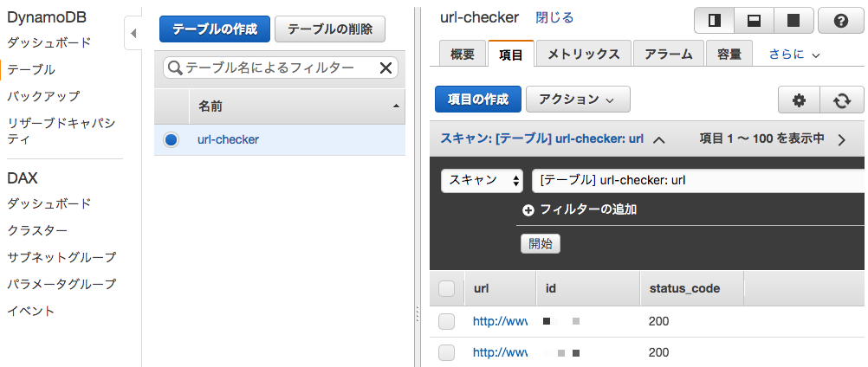Open the help question mark icon
The image size is (868, 367).
(841, 21)
